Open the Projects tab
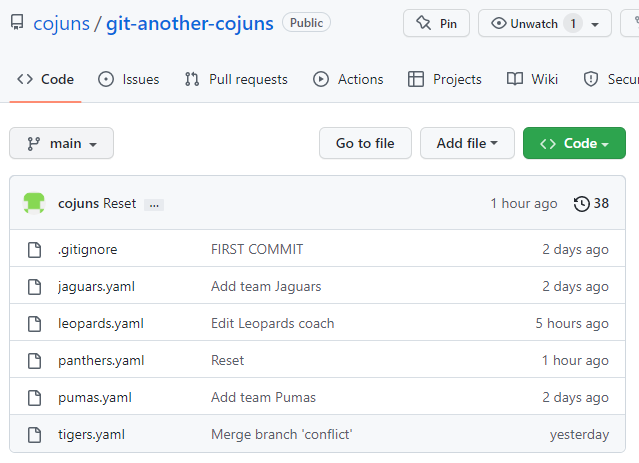This screenshot has height=463, width=639. 445,79
